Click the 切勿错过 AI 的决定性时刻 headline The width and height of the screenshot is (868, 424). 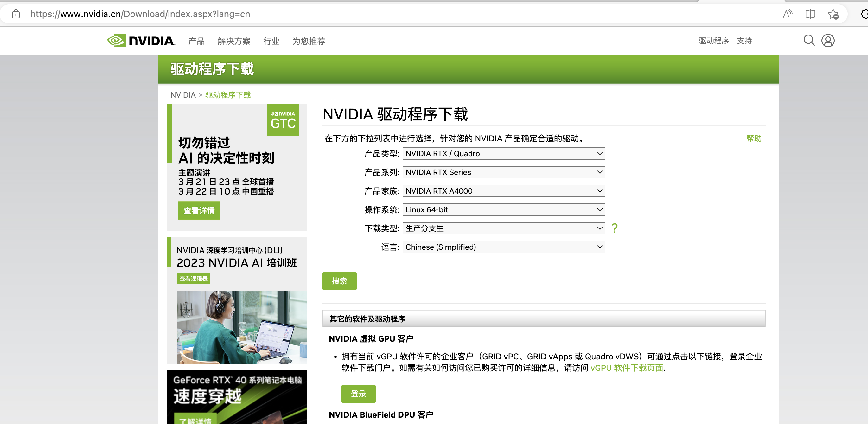coord(226,150)
